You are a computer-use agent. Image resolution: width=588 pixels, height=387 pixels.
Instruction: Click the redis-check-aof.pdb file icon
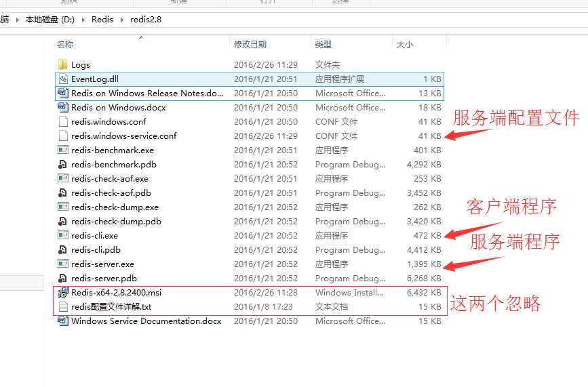pos(63,192)
